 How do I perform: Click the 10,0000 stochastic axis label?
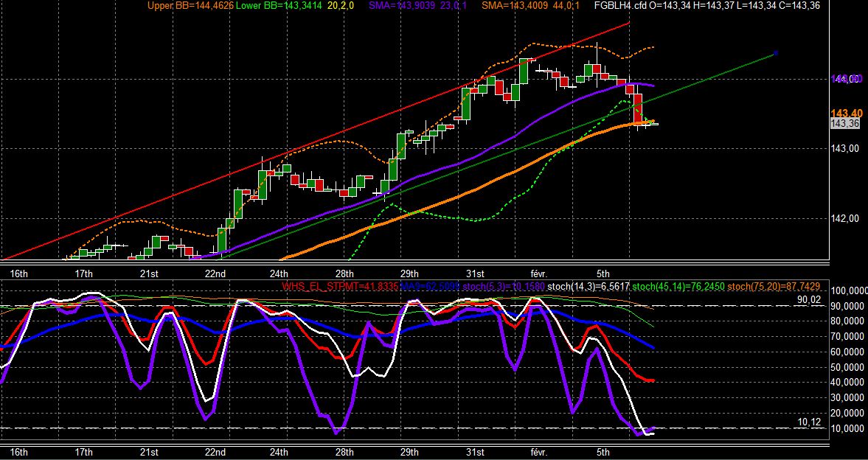[848, 429]
